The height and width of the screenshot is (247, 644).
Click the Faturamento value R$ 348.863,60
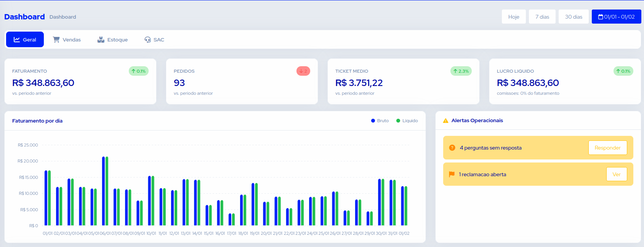pyautogui.click(x=43, y=83)
